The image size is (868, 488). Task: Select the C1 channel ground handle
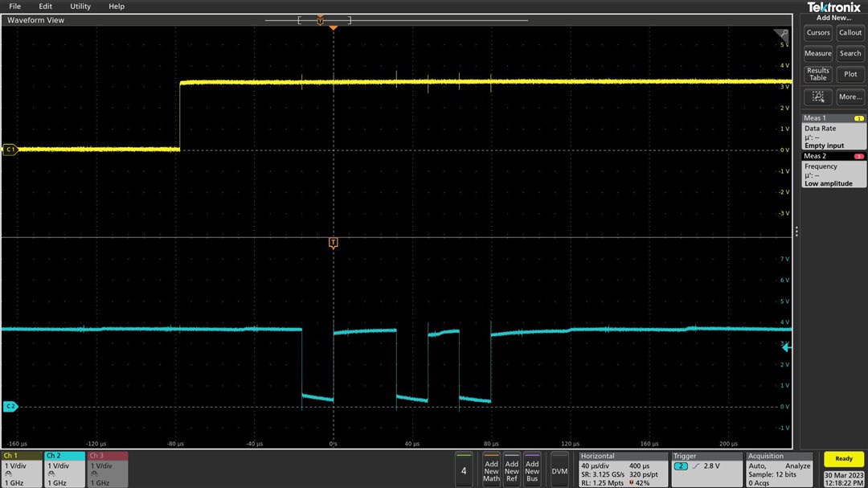click(x=10, y=150)
